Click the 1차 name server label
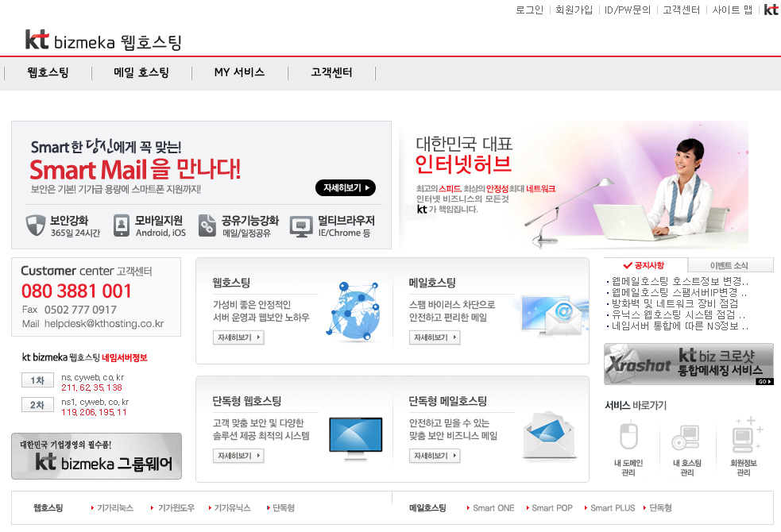The height and width of the screenshot is (532, 781). [37, 380]
